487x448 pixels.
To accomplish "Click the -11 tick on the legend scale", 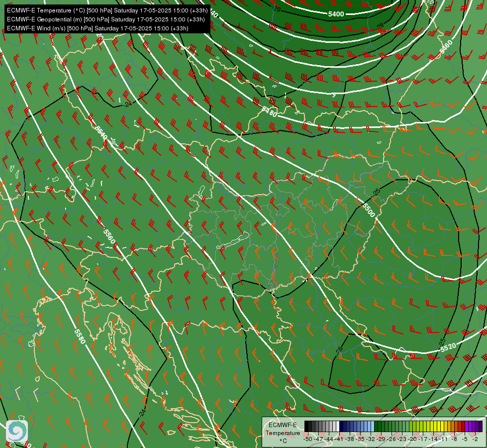I will coord(443,439).
